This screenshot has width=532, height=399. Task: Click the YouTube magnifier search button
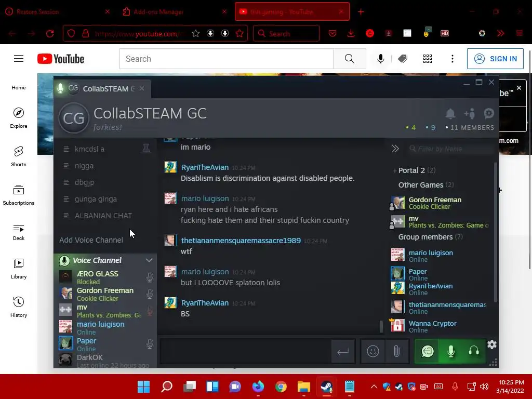click(350, 59)
